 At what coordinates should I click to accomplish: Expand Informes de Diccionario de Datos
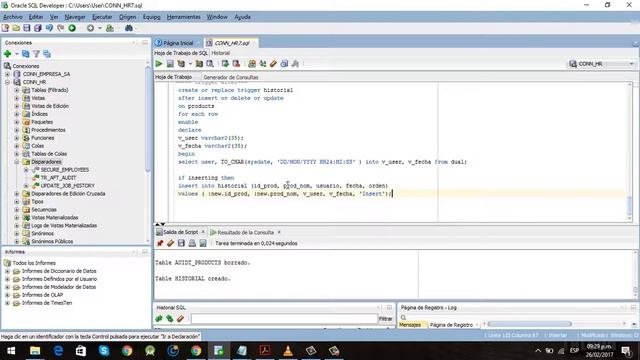(7, 271)
